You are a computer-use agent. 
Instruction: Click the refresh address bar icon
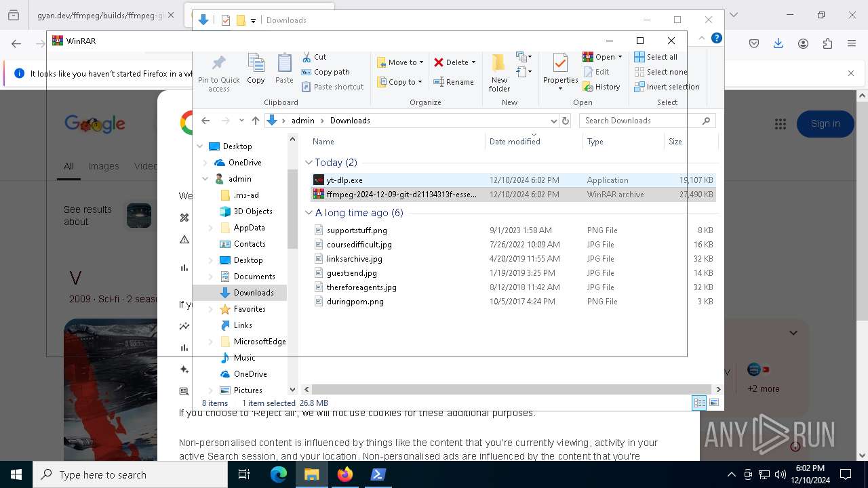(566, 121)
